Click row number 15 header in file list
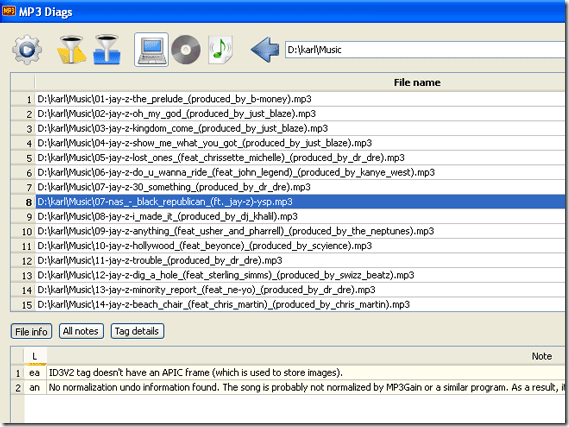This screenshot has width=569, height=427. [23, 305]
